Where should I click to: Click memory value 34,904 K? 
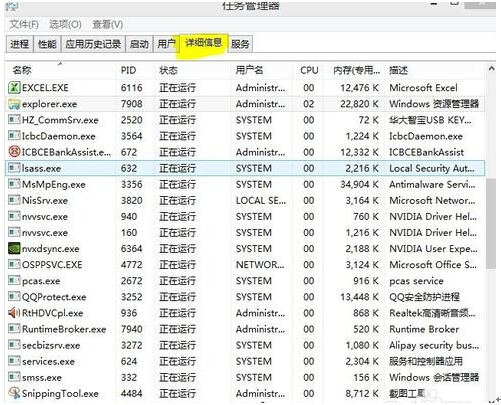(x=359, y=184)
